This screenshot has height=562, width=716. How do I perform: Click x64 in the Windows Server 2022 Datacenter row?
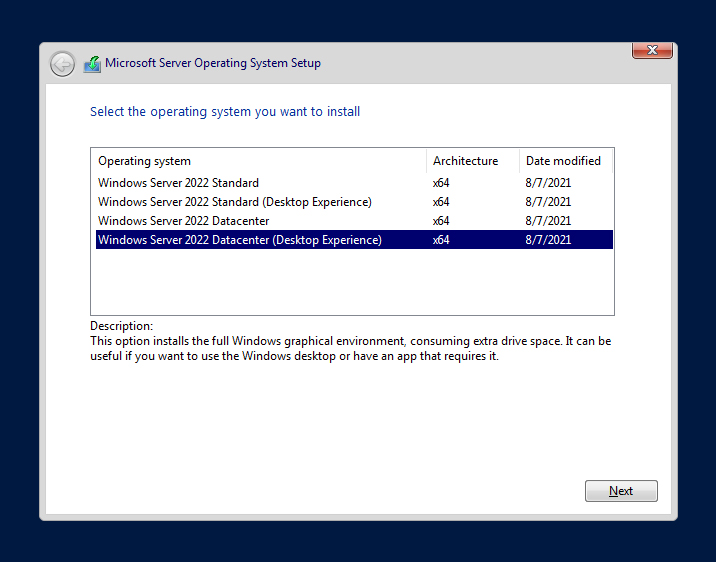(441, 221)
